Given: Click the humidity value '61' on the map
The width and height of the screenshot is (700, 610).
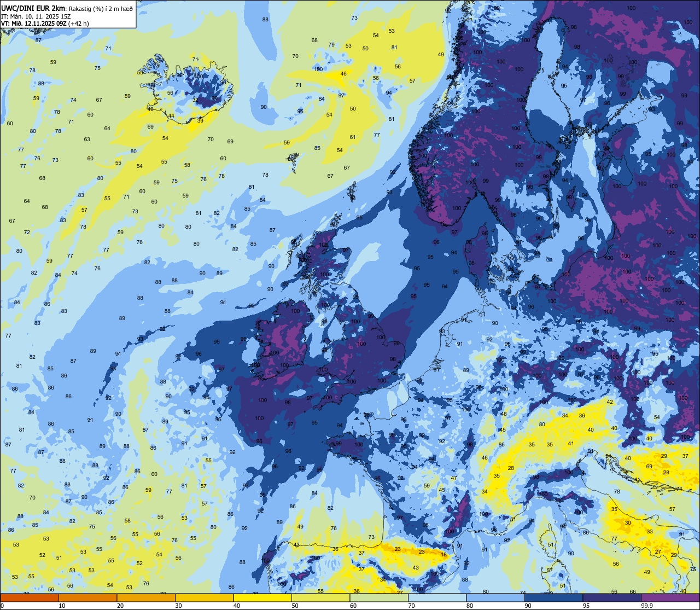Looking at the screenshot, I should click(353, 137).
